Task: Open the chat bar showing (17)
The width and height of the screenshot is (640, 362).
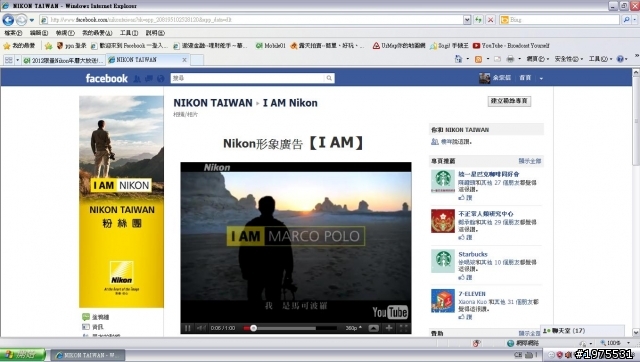Action: point(582,331)
